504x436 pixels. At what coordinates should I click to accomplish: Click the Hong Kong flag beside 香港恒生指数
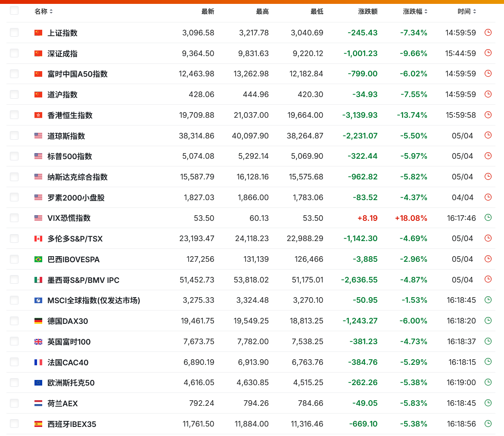(38, 115)
